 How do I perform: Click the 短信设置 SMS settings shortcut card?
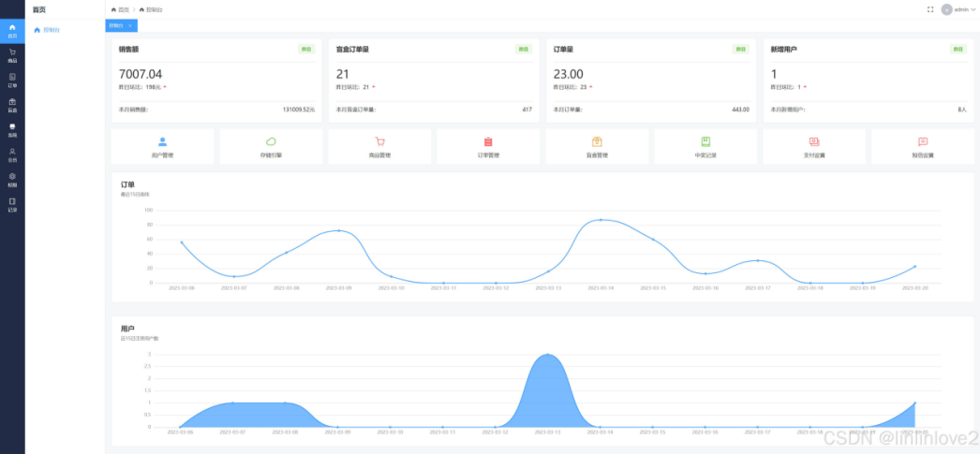[923, 147]
